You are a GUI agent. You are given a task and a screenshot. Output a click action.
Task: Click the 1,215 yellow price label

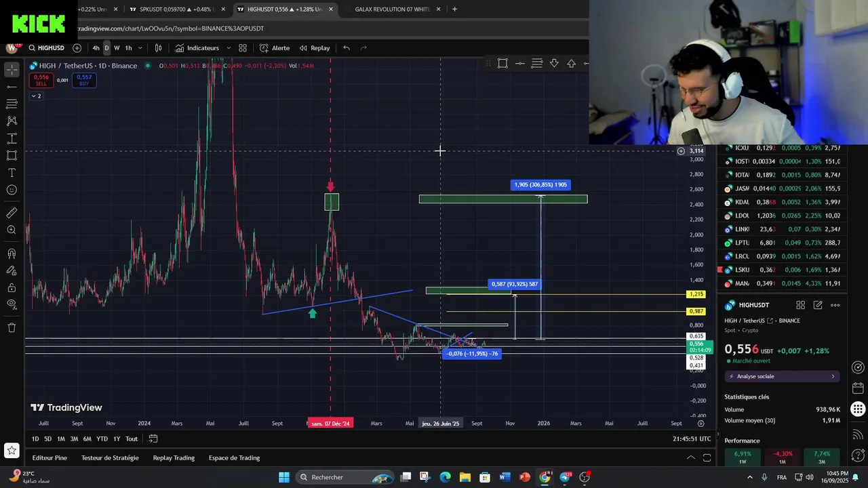click(696, 294)
